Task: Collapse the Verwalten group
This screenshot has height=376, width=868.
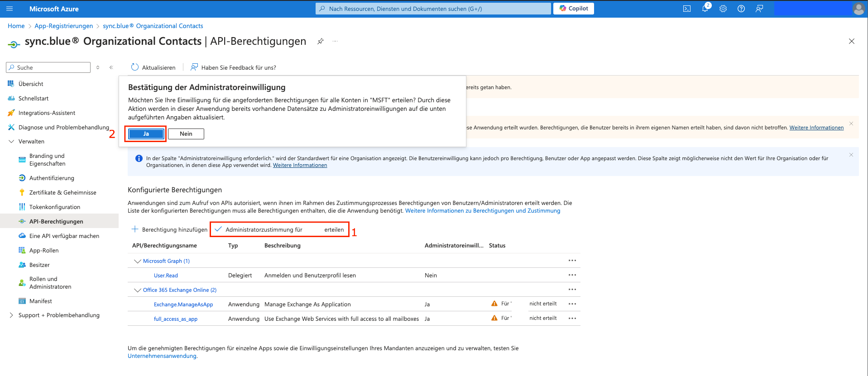Action: [12, 142]
